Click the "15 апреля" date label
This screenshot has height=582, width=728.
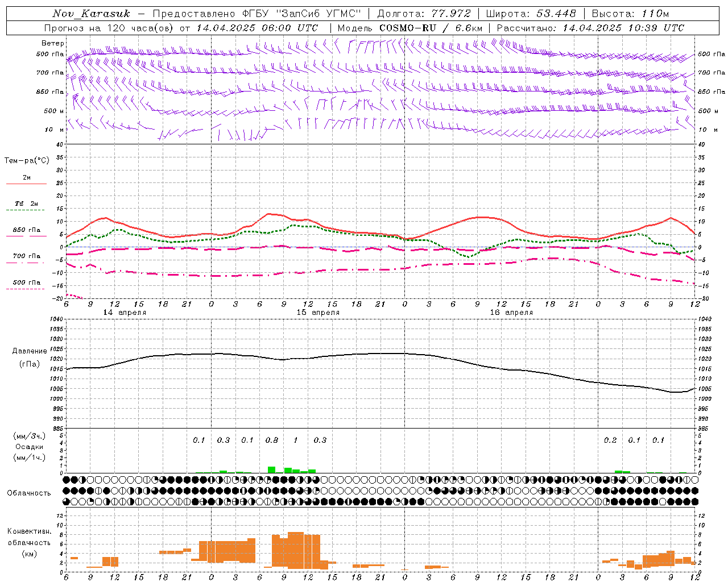click(x=318, y=313)
